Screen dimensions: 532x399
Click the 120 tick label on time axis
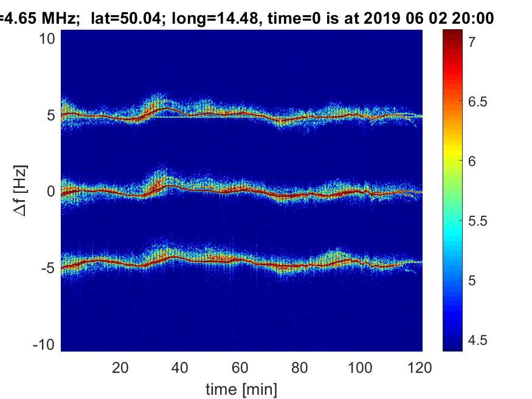click(x=420, y=367)
